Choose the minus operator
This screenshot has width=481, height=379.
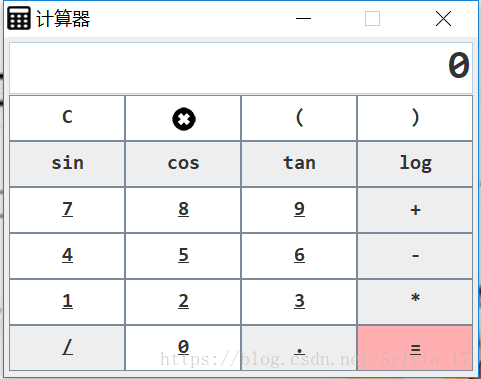click(x=415, y=256)
